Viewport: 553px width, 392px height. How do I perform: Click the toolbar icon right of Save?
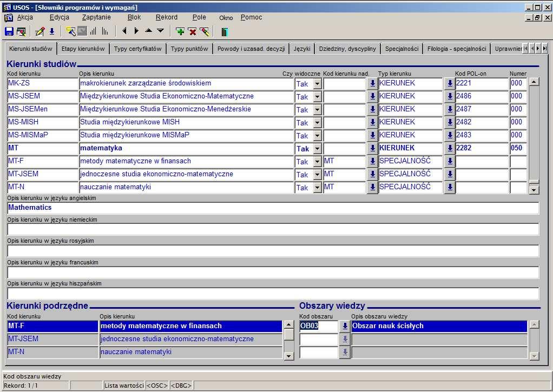pos(21,32)
